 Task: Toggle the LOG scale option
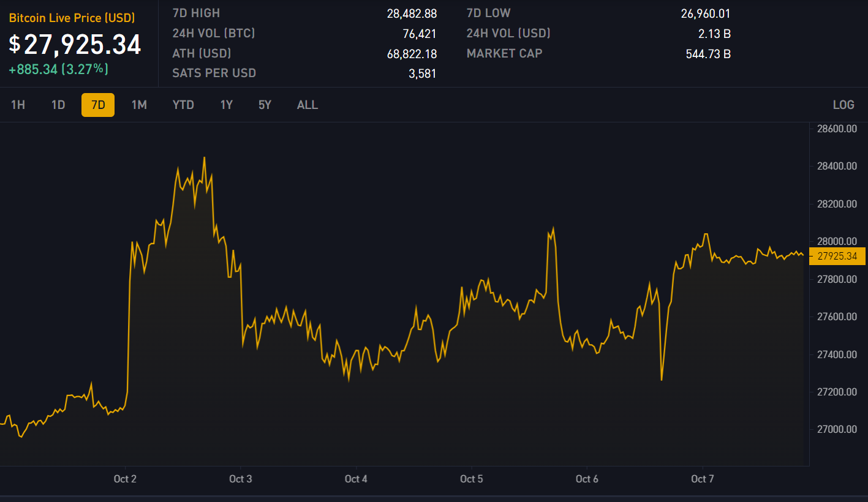[x=843, y=105]
